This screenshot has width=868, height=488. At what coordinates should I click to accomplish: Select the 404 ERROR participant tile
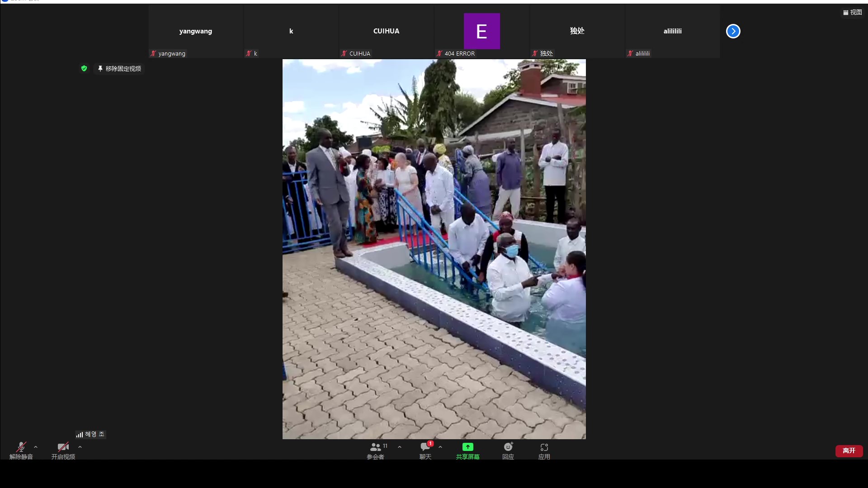(481, 31)
